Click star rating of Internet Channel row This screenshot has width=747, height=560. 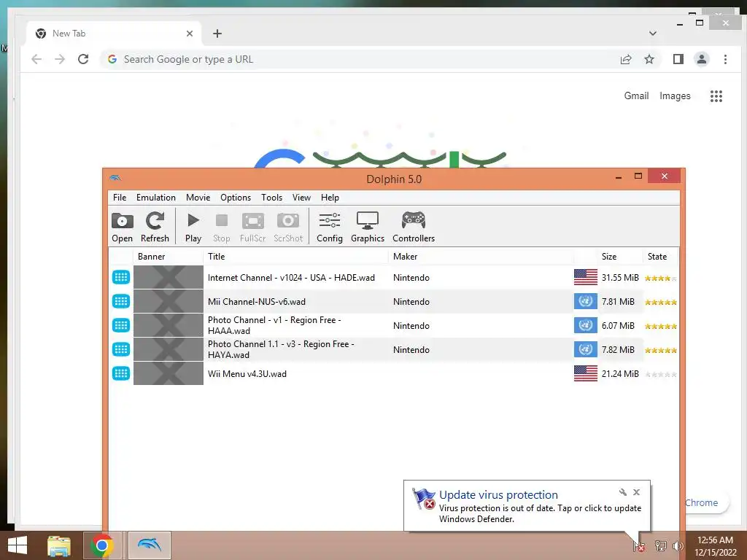[661, 278]
